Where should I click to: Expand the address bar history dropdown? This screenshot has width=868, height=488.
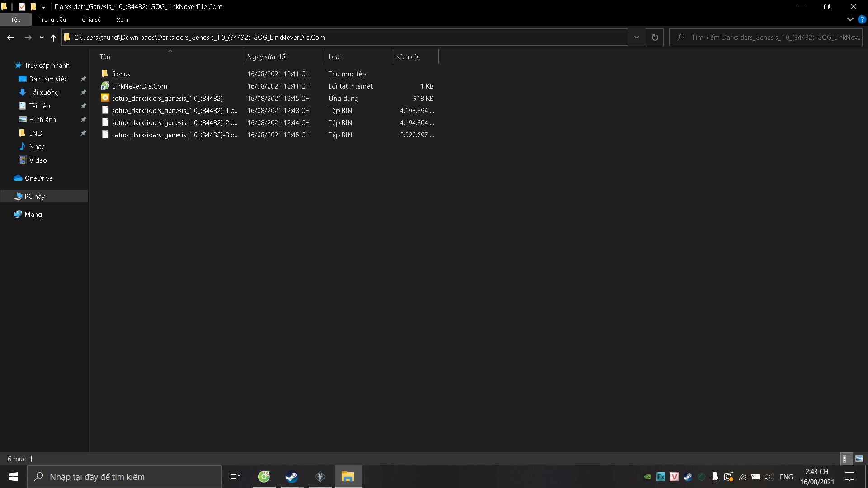[x=637, y=38]
